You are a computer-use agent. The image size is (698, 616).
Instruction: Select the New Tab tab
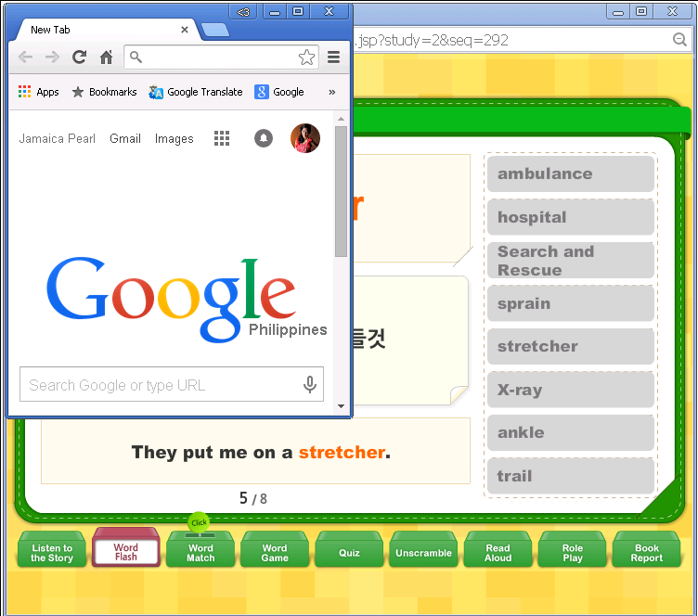click(103, 30)
